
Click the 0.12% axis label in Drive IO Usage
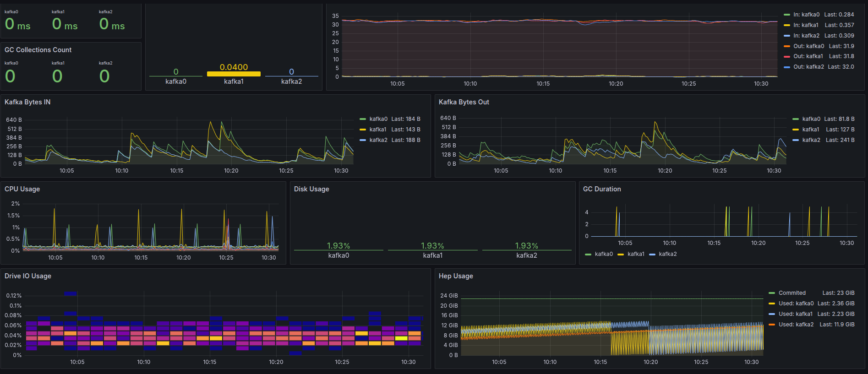14,296
